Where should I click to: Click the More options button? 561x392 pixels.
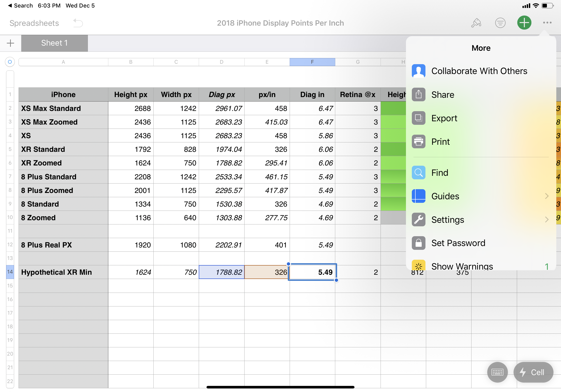pyautogui.click(x=547, y=23)
